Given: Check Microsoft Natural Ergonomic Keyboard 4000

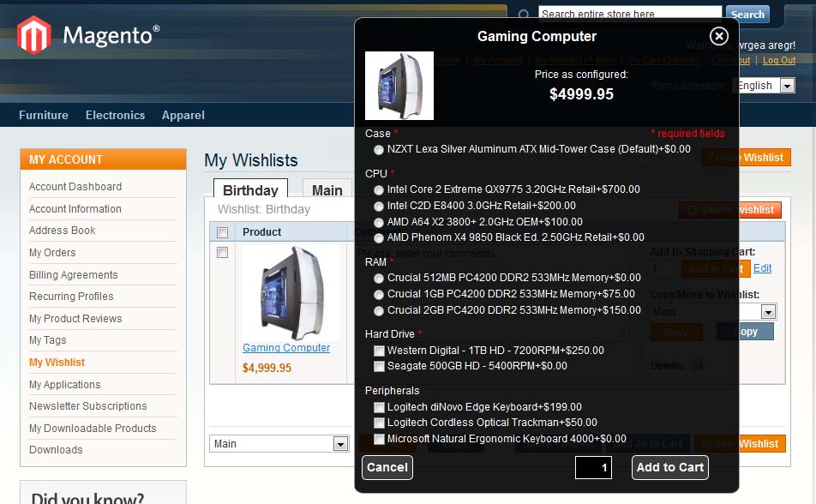Looking at the screenshot, I should 379,439.
